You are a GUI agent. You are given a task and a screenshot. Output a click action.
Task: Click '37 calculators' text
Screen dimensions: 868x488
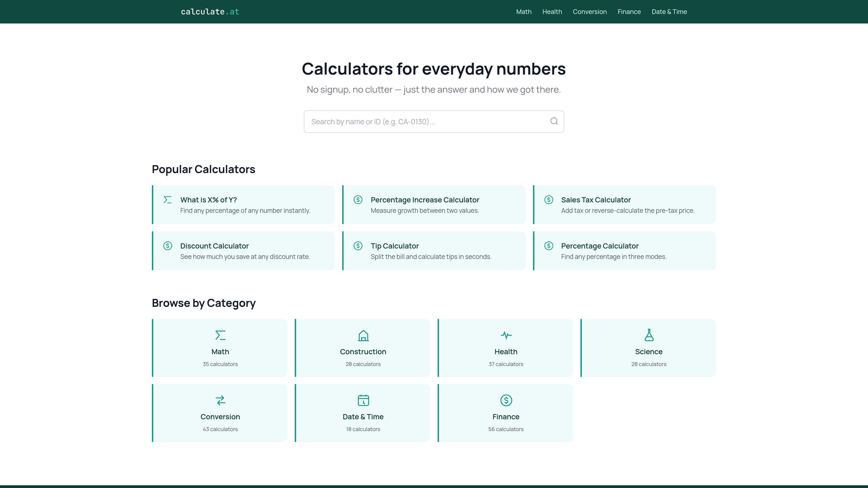506,364
